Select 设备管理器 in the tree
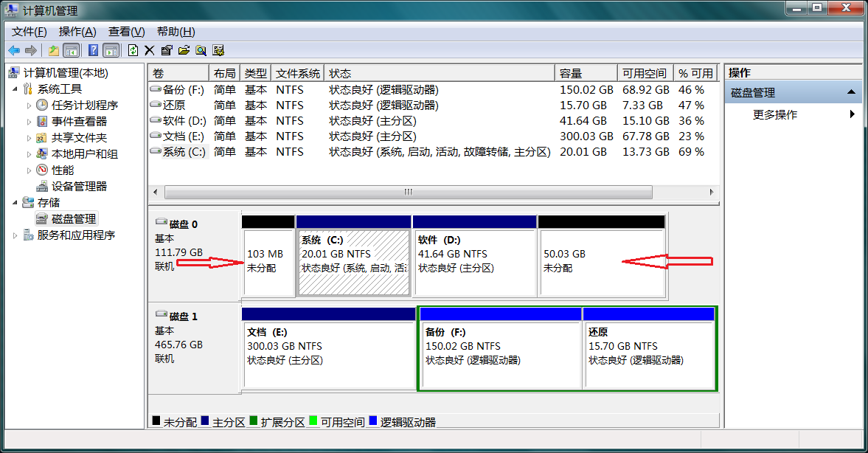Viewport: 868px width, 453px height. (x=79, y=187)
